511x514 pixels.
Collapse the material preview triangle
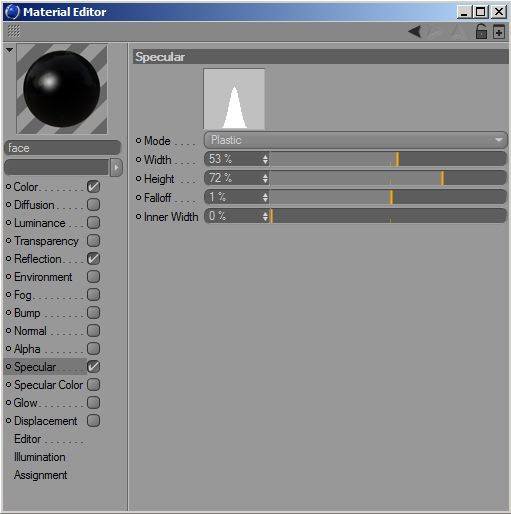9,50
